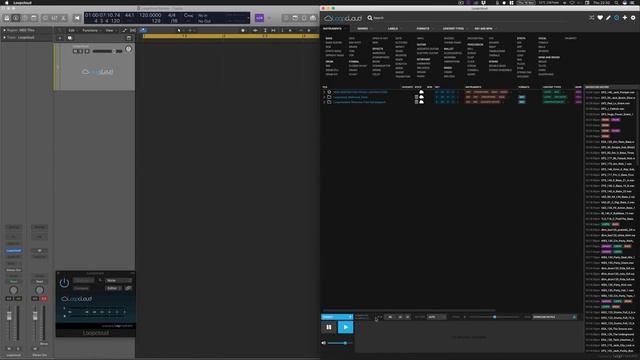The width and height of the screenshot is (640, 360).
Task: Toggle the Inspector icon in Logic's control bar
Action: point(16,18)
